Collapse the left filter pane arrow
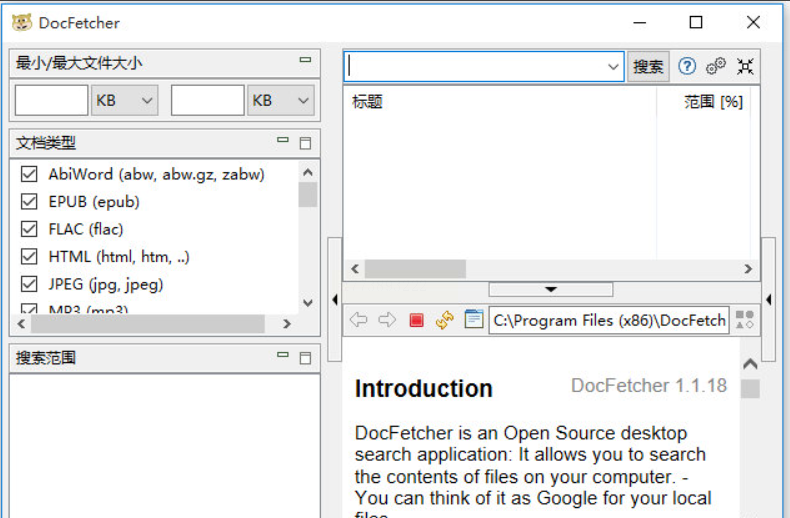Image resolution: width=790 pixels, height=518 pixels. (335, 300)
